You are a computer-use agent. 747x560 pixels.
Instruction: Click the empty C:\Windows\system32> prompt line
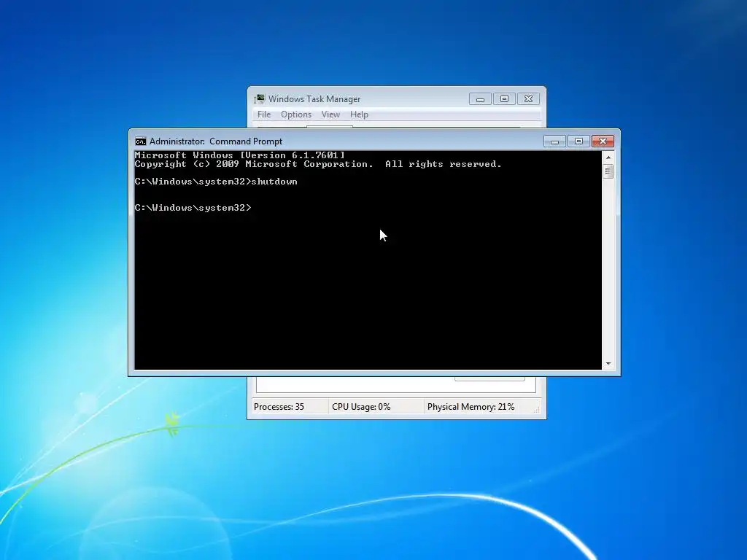click(x=193, y=208)
